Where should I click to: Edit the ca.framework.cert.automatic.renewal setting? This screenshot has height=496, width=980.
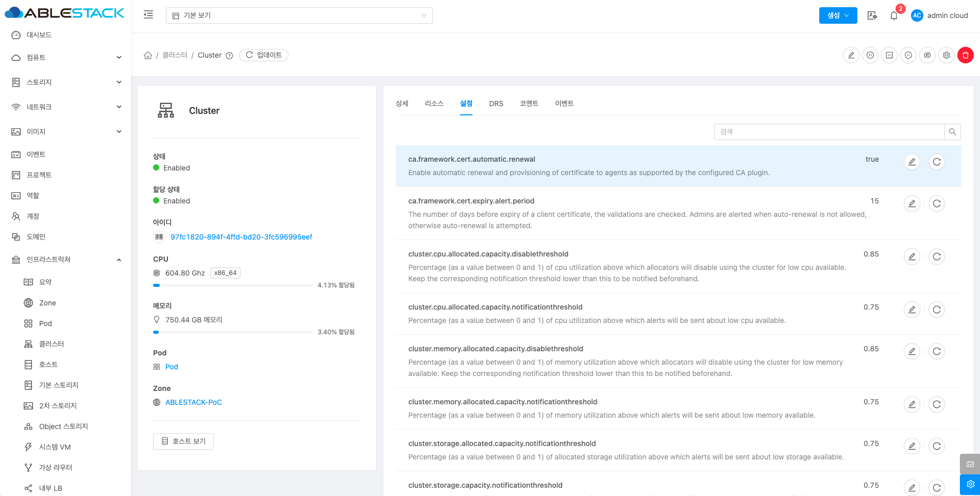coord(911,162)
